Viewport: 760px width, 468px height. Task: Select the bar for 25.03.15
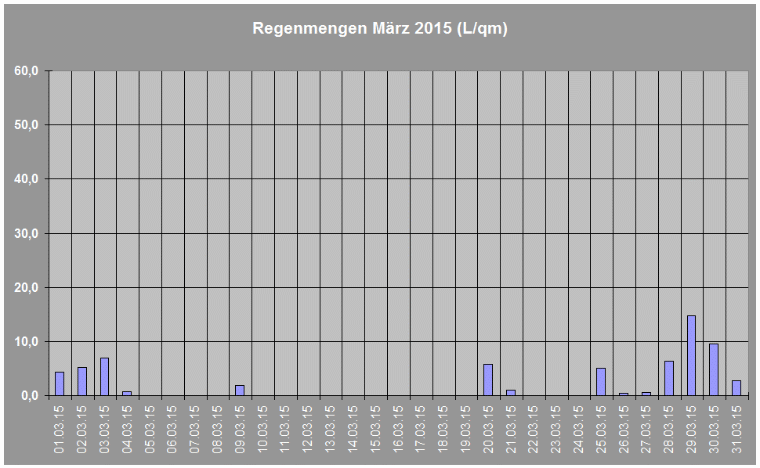coord(601,382)
